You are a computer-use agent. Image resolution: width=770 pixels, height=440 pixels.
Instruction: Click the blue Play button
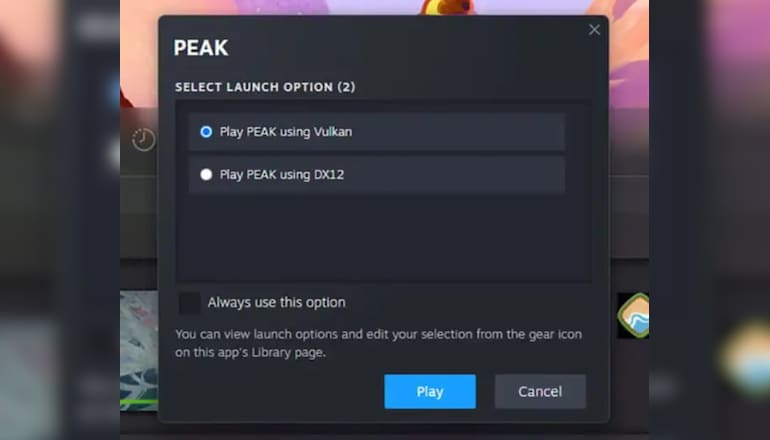pyautogui.click(x=430, y=391)
